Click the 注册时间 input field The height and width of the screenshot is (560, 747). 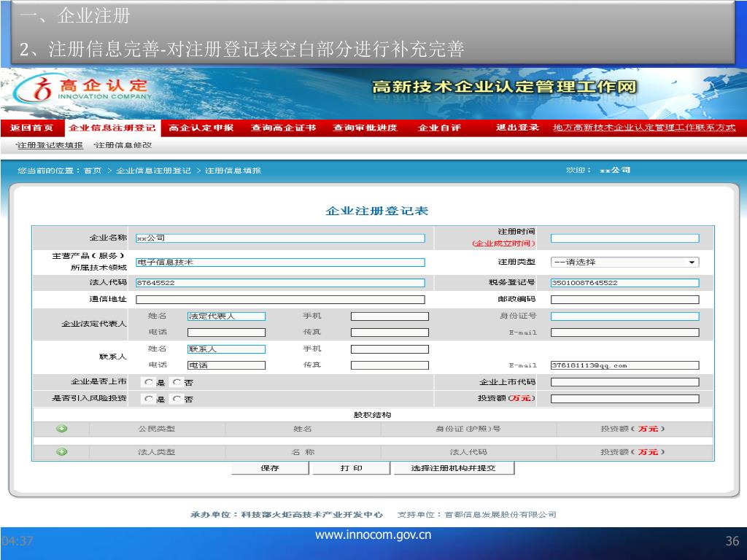click(624, 238)
